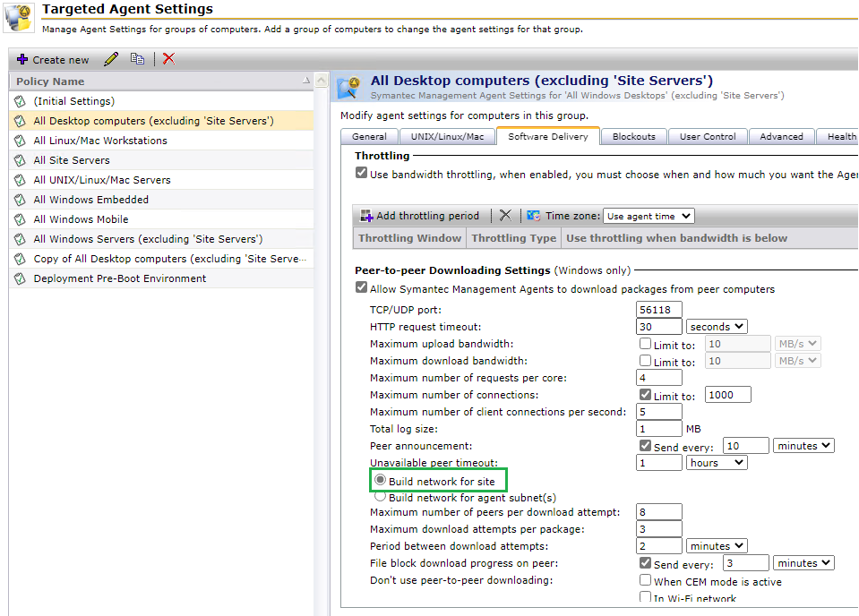The height and width of the screenshot is (616, 859).
Task: Click icon beside All Site Servers
Action: coord(21,160)
